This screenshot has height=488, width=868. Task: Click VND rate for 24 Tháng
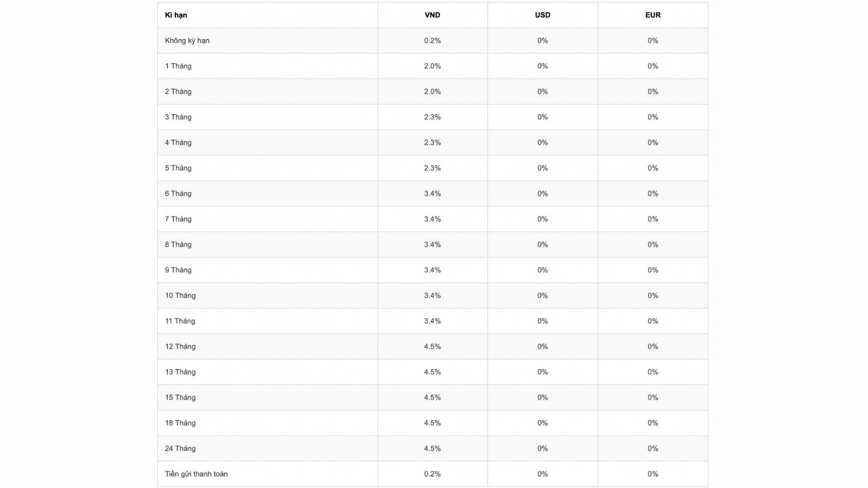(x=432, y=448)
